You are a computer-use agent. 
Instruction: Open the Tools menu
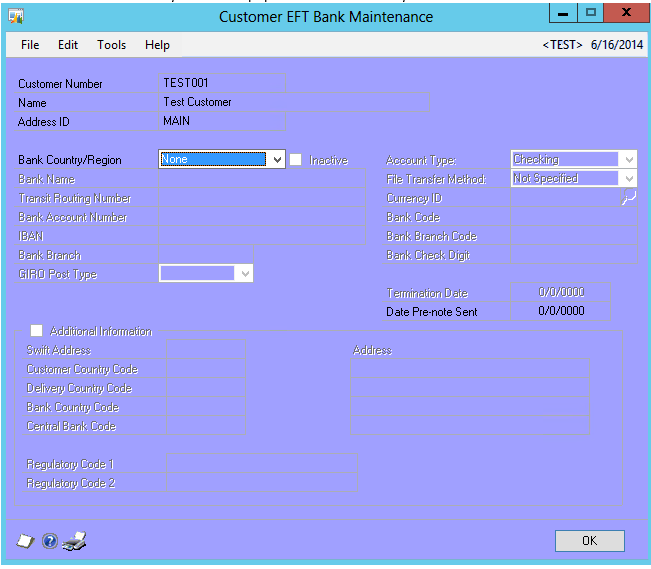(111, 45)
